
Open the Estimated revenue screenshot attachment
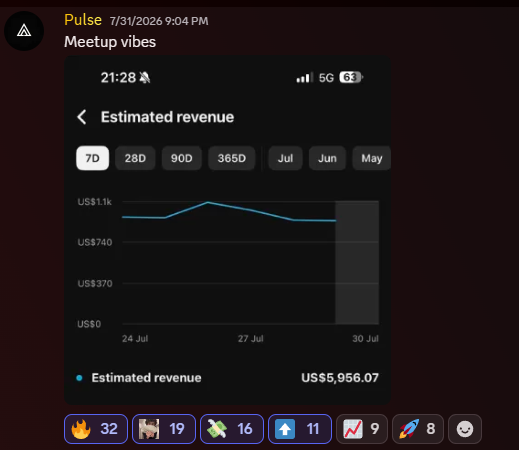pos(227,230)
